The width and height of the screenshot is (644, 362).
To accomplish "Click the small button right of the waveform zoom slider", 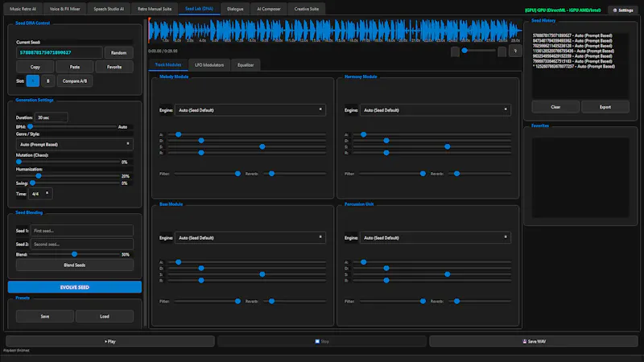I will coord(502,51).
